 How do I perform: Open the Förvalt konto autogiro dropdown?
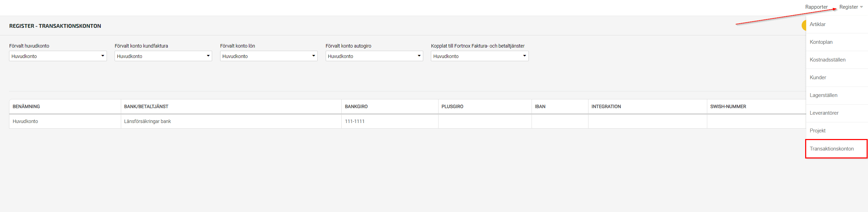coord(374,56)
